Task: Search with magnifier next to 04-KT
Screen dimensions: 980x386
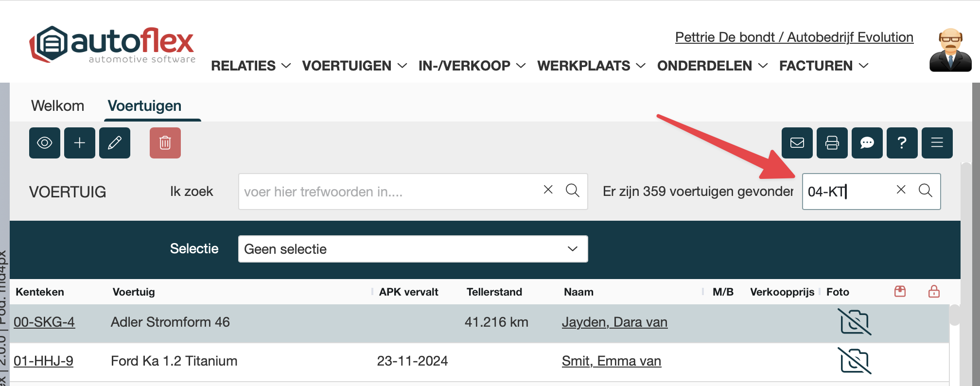Action: pyautogui.click(x=926, y=191)
